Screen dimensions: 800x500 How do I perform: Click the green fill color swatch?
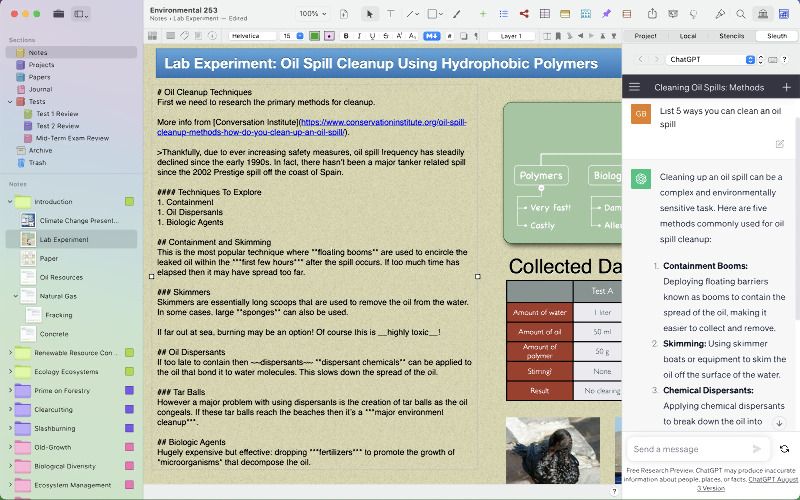[x=315, y=36]
